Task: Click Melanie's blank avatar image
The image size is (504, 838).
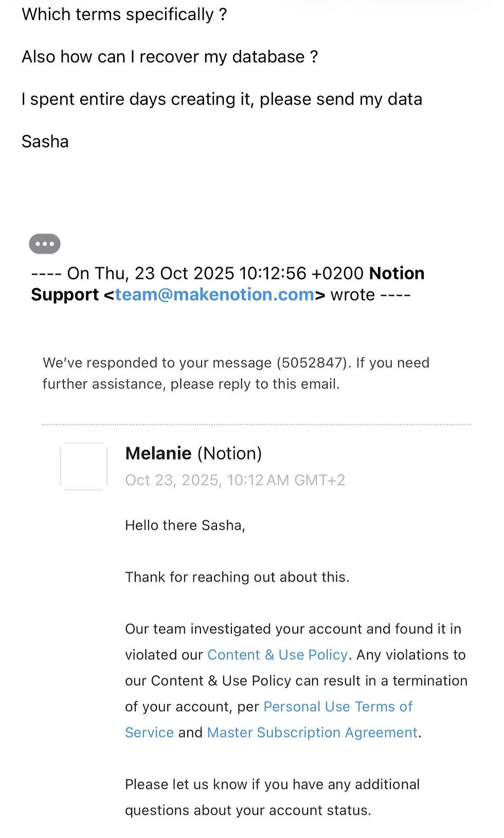Action: click(84, 466)
